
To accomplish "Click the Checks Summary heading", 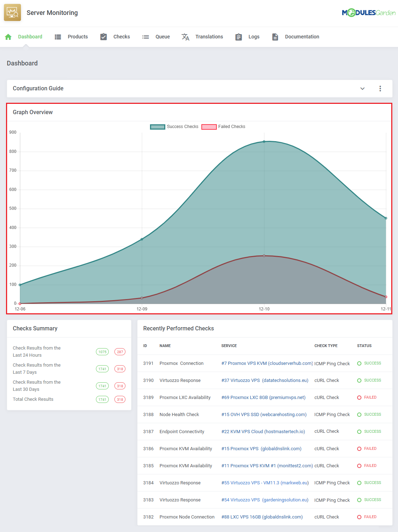I will [x=35, y=329].
